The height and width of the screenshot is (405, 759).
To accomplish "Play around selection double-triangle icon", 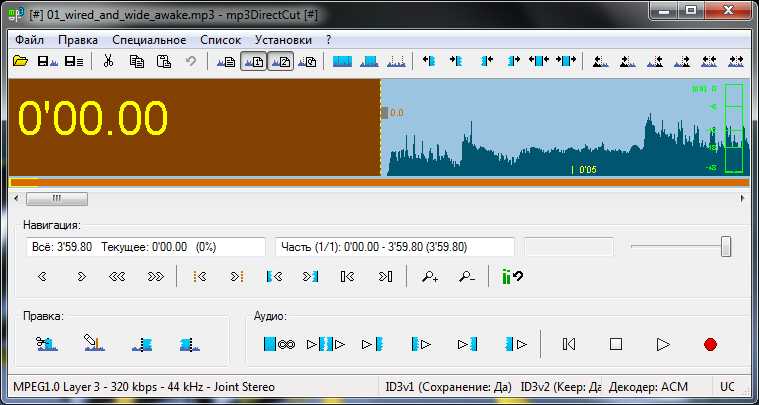I will pos(326,345).
